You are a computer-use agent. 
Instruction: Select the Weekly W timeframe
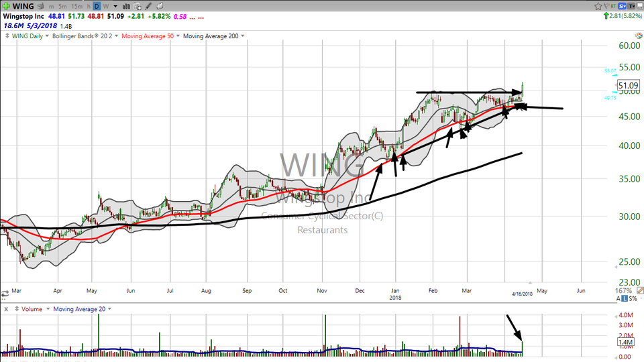[x=106, y=7]
